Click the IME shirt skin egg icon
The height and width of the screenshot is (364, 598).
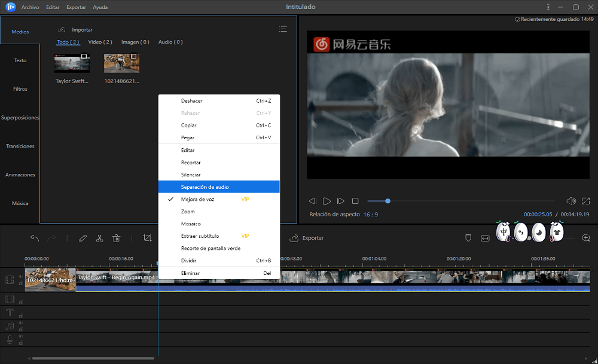point(556,231)
